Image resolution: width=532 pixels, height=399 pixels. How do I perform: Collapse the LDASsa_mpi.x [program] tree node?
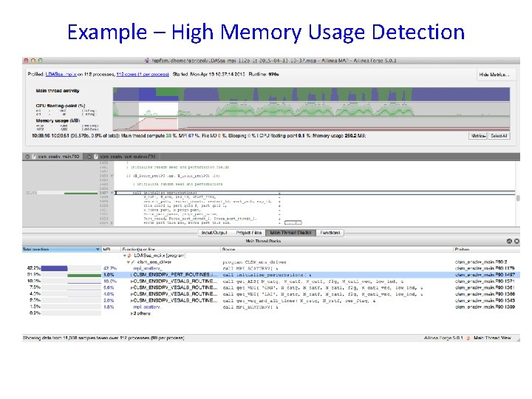coord(125,256)
